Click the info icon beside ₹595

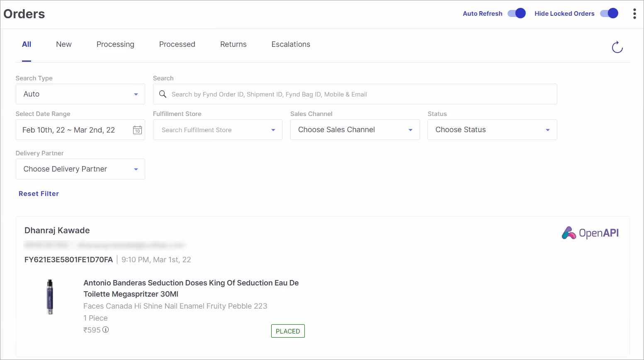pyautogui.click(x=105, y=330)
